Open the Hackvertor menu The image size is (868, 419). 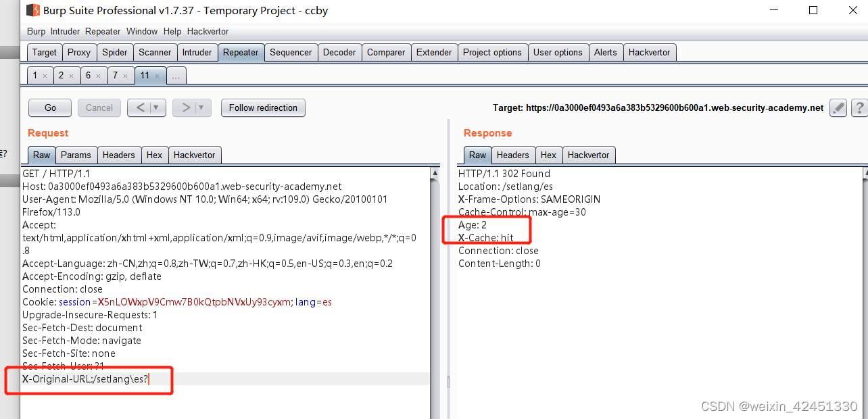(x=208, y=31)
